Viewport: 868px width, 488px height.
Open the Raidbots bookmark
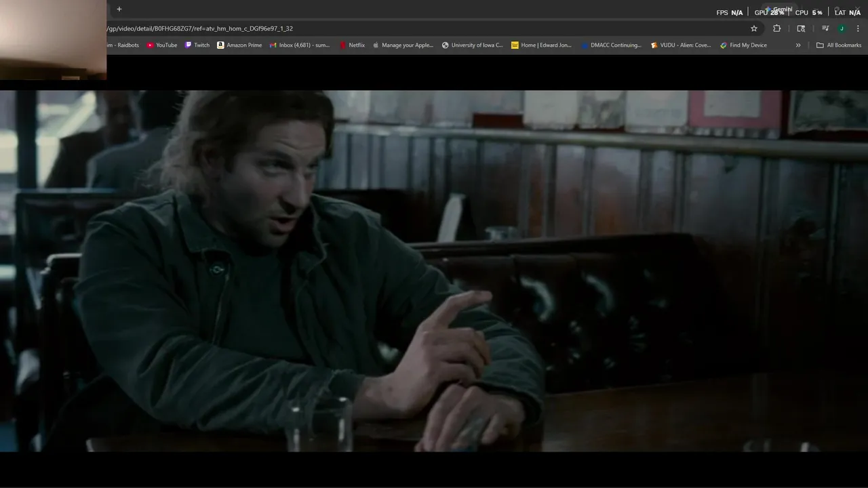[x=123, y=45]
